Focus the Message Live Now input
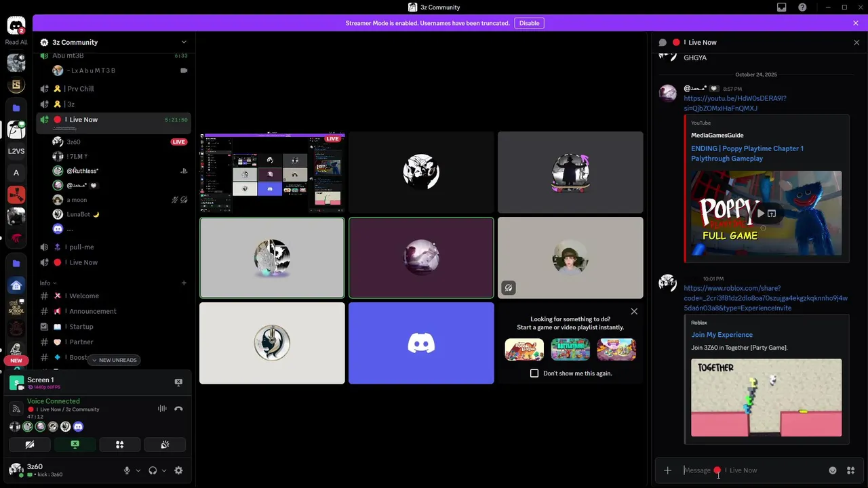868x488 pixels. click(753, 470)
